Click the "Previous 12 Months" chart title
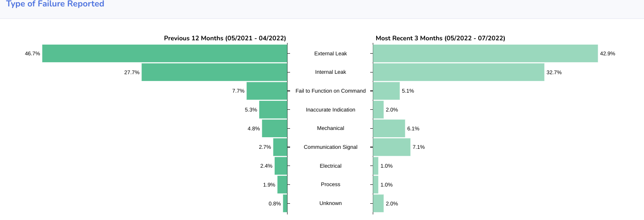644x220 pixels. coord(225,38)
